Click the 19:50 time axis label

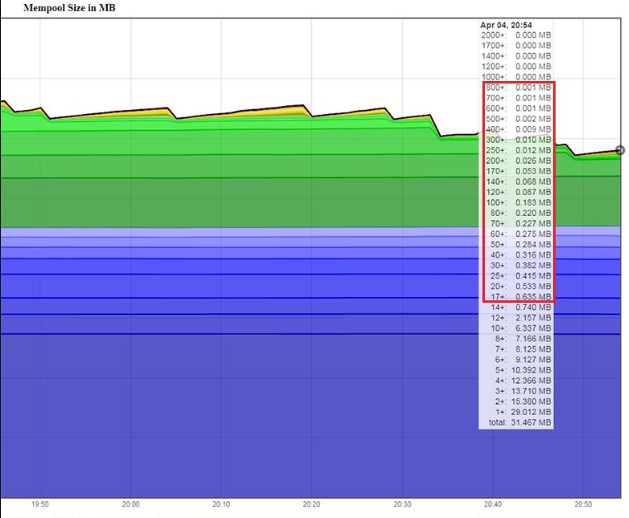click(40, 505)
